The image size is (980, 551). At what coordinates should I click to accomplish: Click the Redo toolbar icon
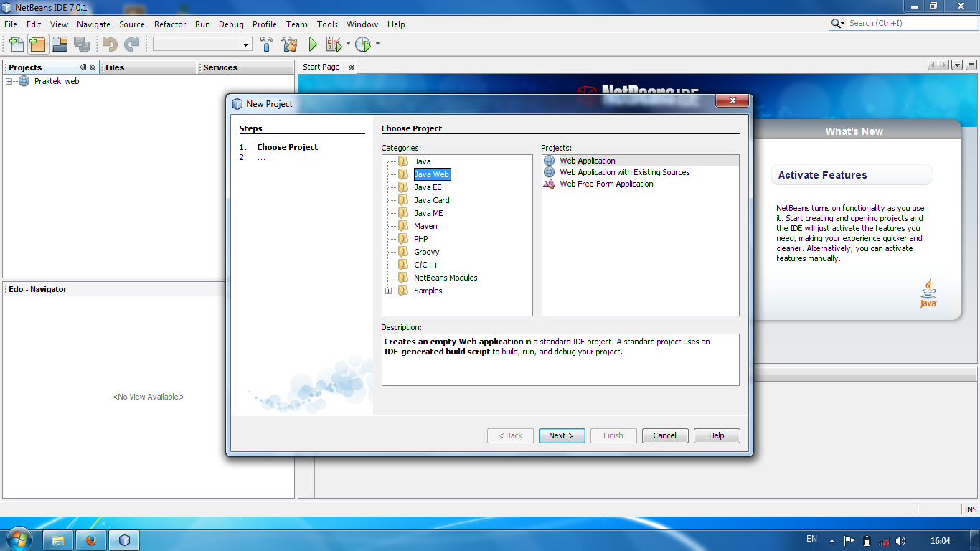pos(131,44)
